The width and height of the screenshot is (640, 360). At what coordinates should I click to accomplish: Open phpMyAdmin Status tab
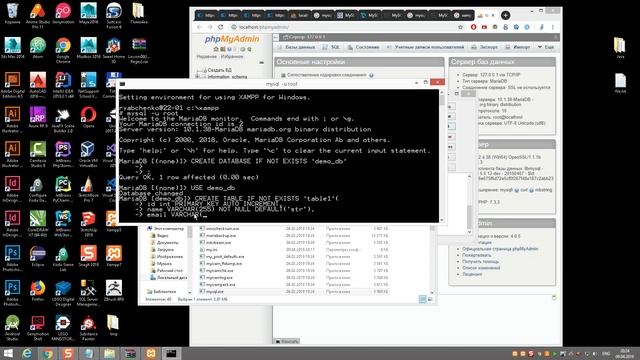(x=363, y=47)
